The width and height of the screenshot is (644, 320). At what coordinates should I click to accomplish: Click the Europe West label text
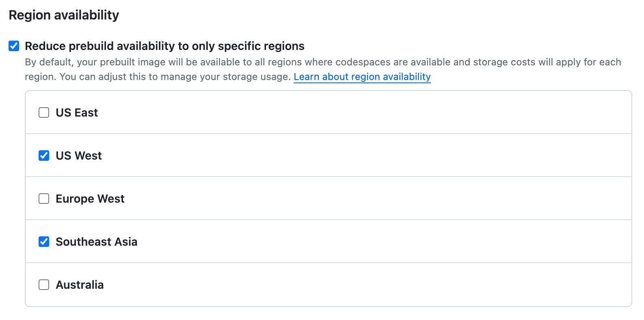point(90,199)
